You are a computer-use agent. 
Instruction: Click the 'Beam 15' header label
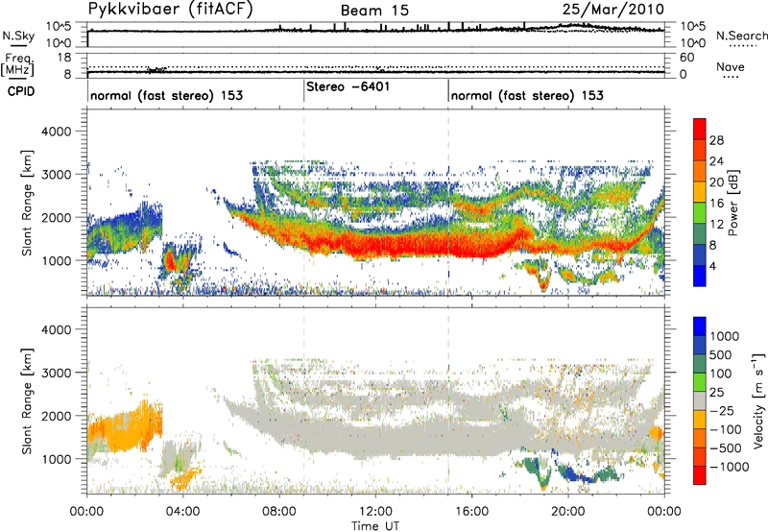tap(374, 11)
